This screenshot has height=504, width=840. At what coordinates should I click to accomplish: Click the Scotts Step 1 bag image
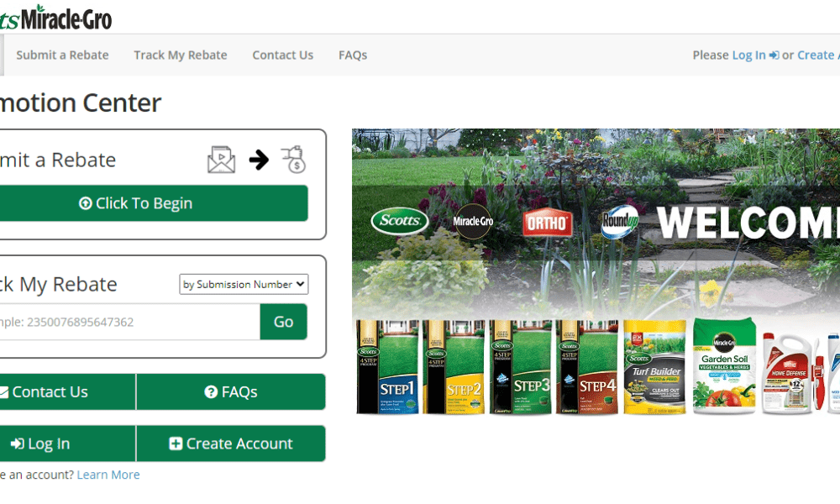click(387, 367)
